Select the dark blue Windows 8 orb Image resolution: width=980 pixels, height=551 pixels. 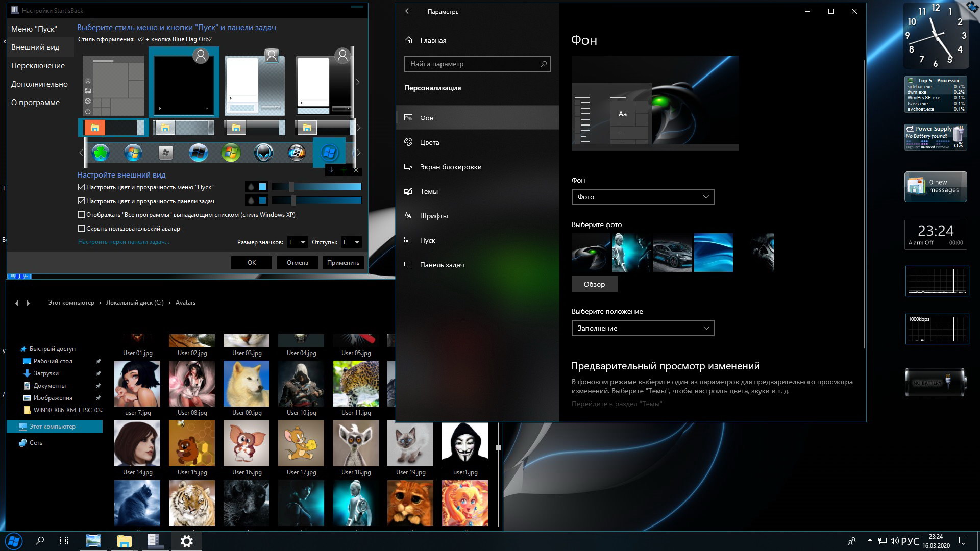(198, 153)
